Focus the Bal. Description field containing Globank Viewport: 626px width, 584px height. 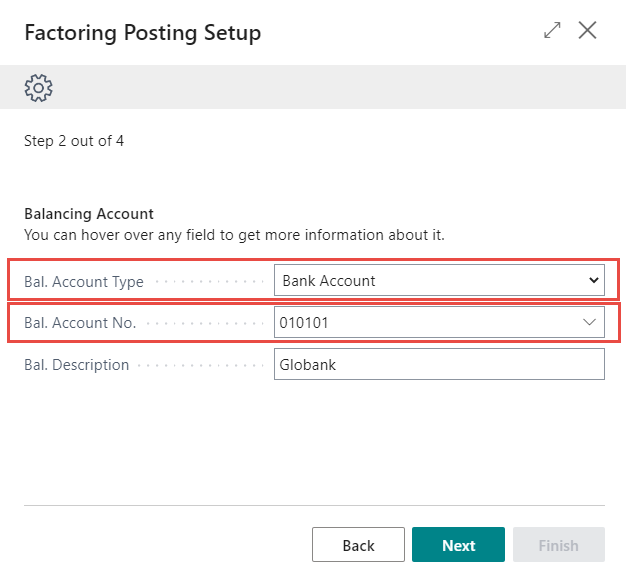tap(439, 365)
